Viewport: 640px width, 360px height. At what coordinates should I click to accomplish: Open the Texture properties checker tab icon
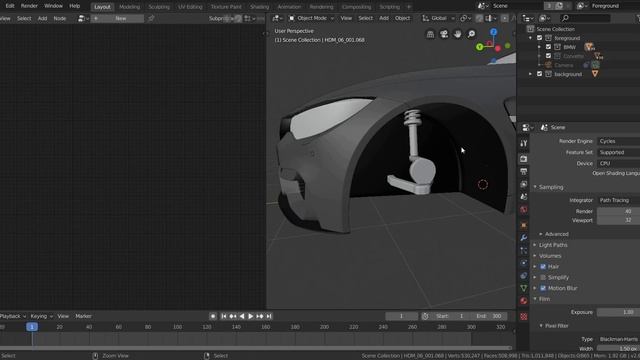[x=524, y=316]
